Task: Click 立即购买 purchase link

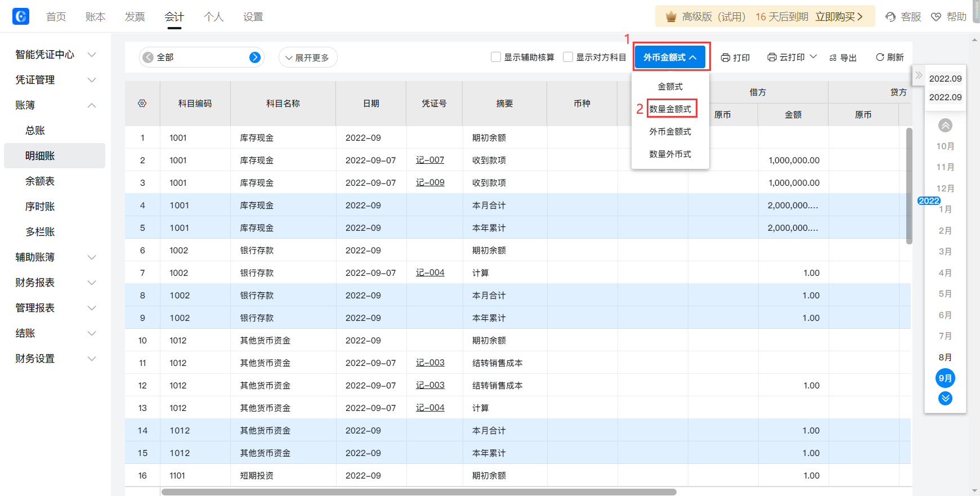Action: click(x=839, y=17)
